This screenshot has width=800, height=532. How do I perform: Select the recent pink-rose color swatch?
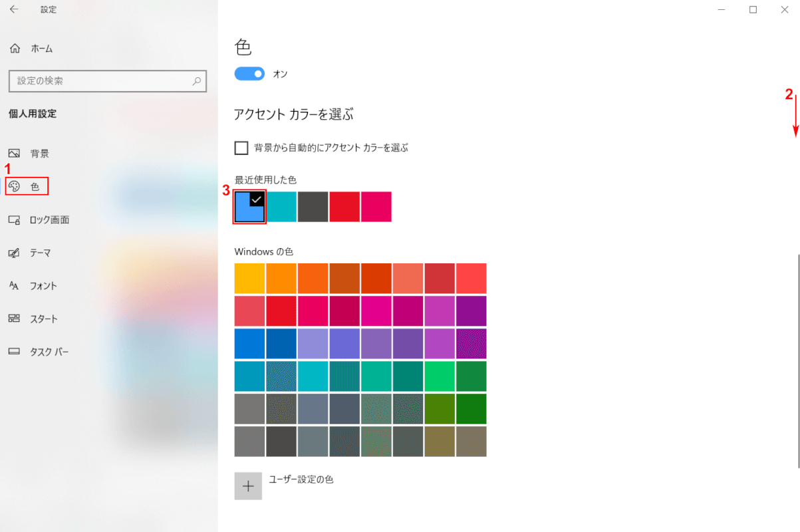[376, 207]
